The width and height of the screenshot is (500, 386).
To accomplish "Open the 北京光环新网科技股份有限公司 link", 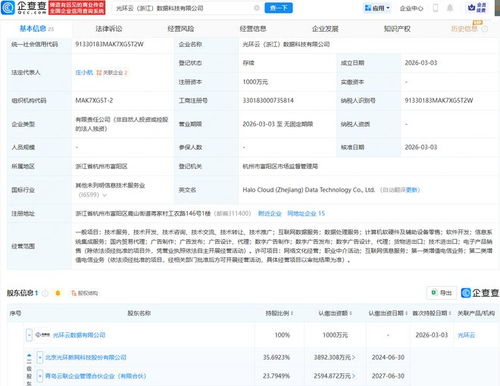I will pyautogui.click(x=86, y=357).
